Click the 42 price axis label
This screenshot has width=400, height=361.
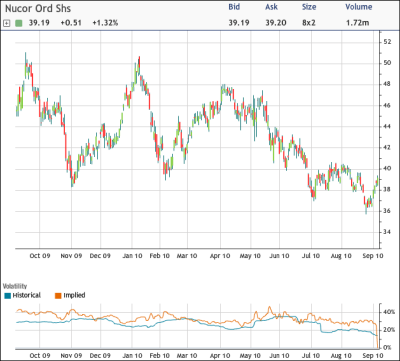(x=387, y=148)
